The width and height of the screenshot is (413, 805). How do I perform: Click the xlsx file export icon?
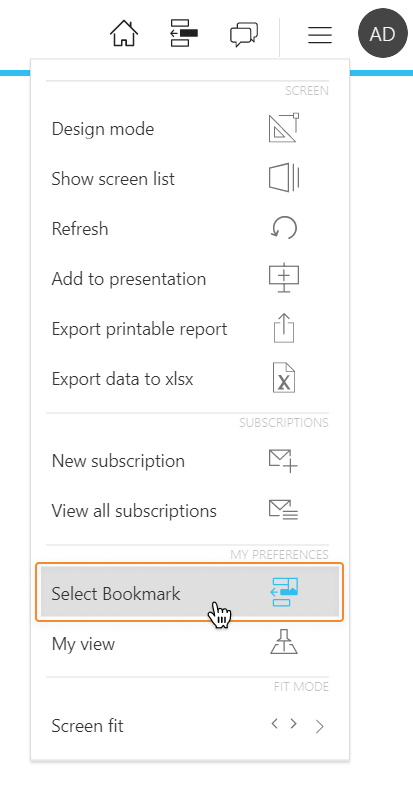coord(284,377)
